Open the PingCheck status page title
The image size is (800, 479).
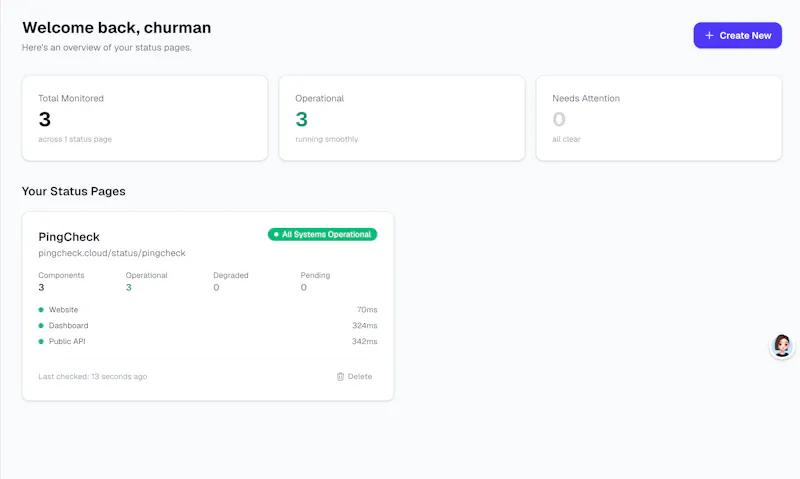(69, 237)
